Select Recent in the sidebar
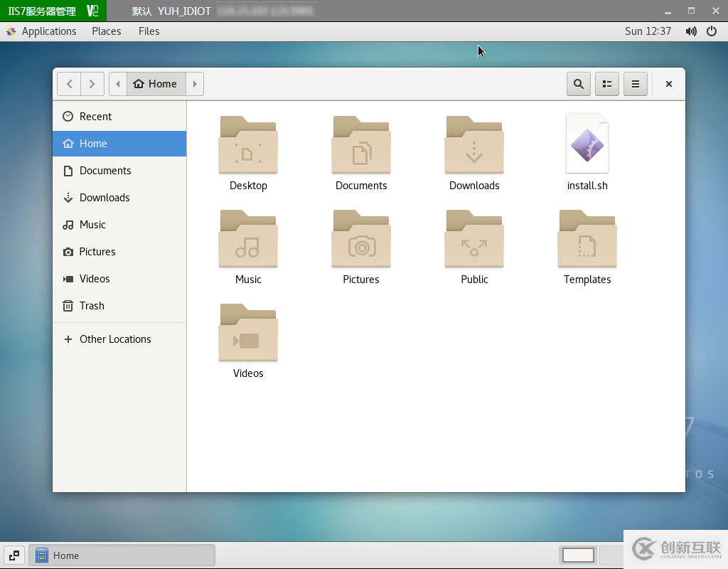Image resolution: width=728 pixels, height=569 pixels. 119,117
